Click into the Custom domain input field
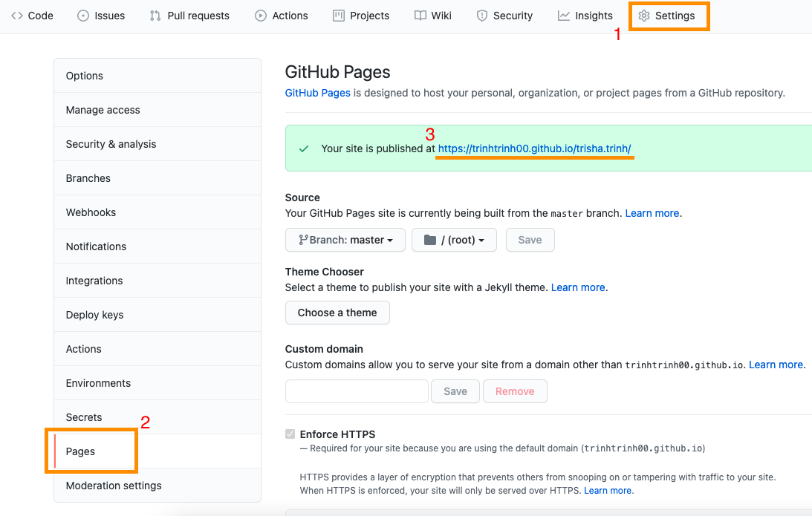This screenshot has height=516, width=812. tap(357, 391)
